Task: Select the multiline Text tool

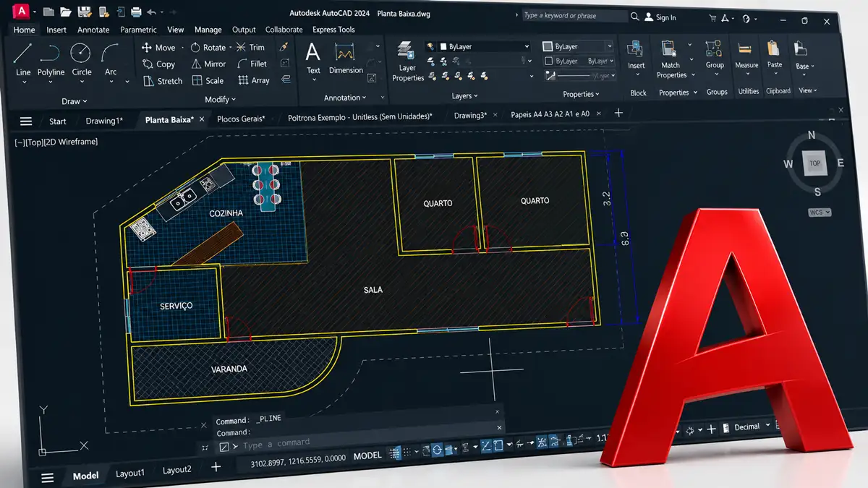Action: coord(313,59)
